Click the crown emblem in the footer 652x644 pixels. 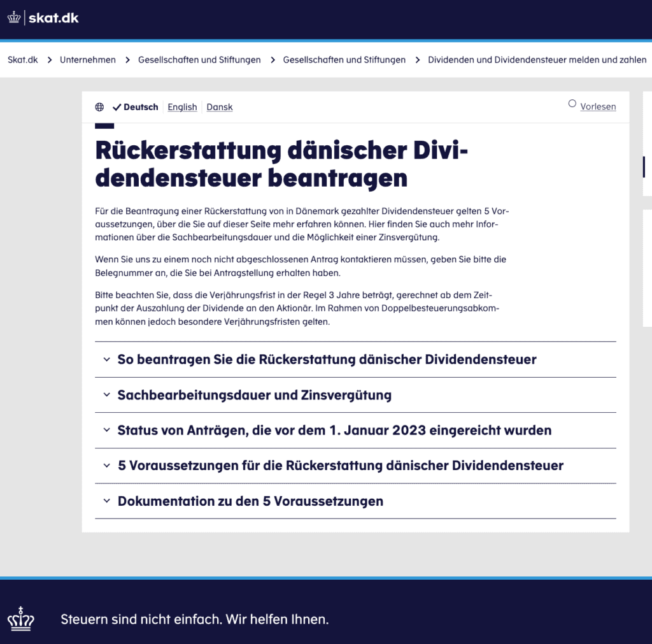coord(20,619)
